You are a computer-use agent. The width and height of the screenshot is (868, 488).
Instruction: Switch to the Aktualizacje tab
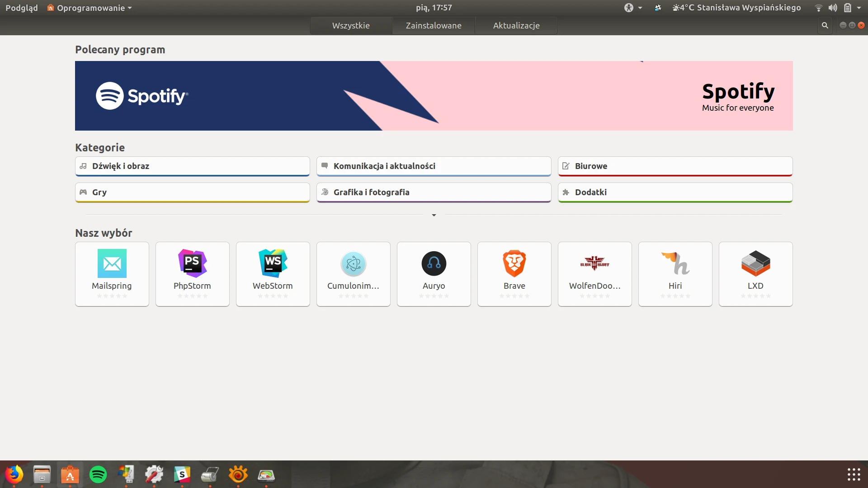point(516,25)
